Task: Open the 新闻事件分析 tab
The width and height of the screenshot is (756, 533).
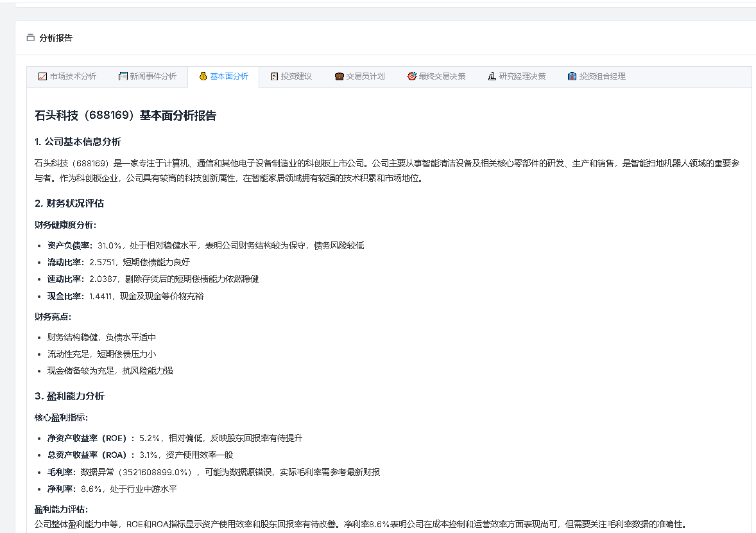Action: pos(148,76)
